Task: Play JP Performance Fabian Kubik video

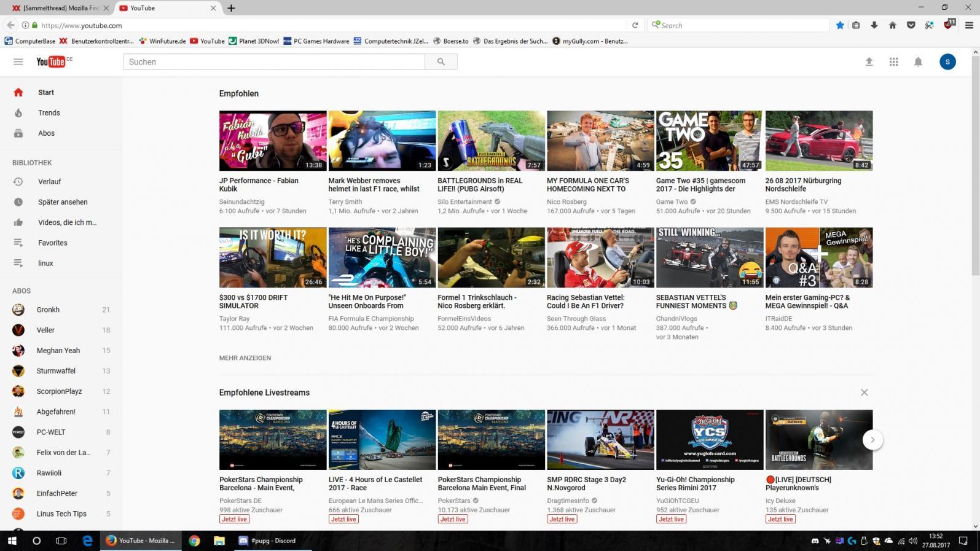Action: 273,141
